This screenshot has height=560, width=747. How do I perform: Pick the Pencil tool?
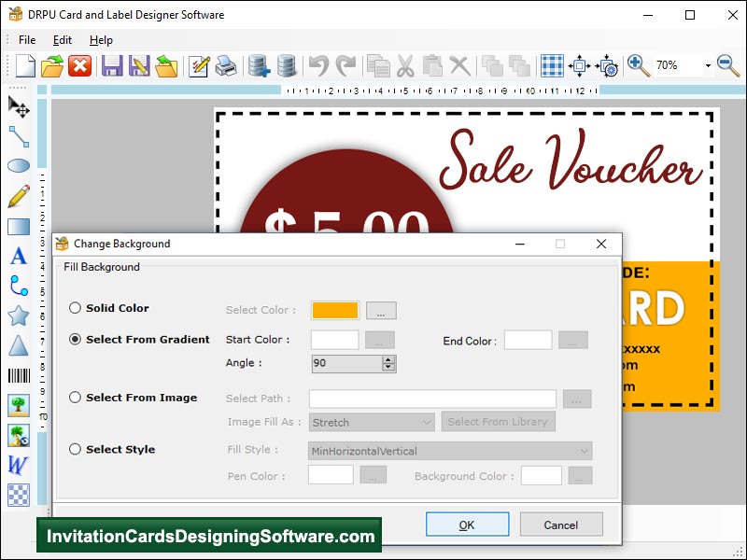pyautogui.click(x=19, y=196)
